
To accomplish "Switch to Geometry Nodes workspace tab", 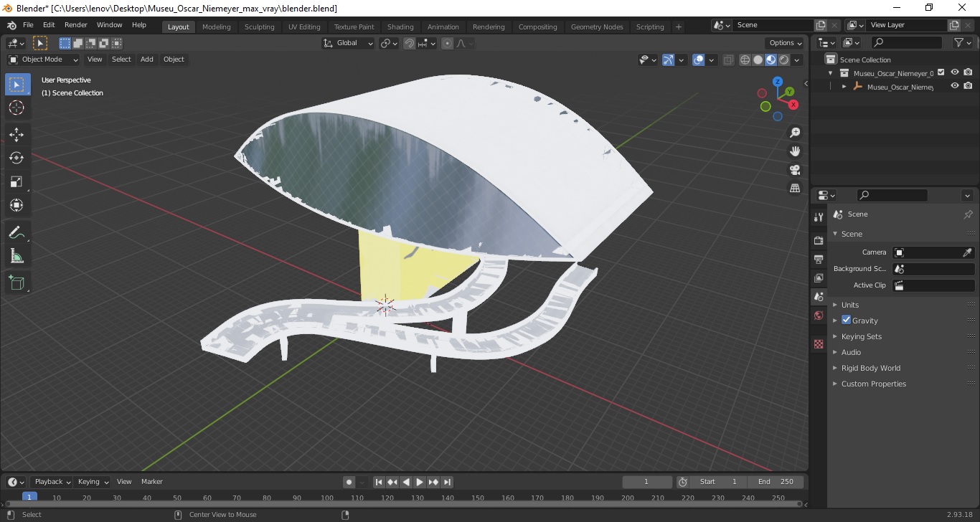I will point(597,27).
